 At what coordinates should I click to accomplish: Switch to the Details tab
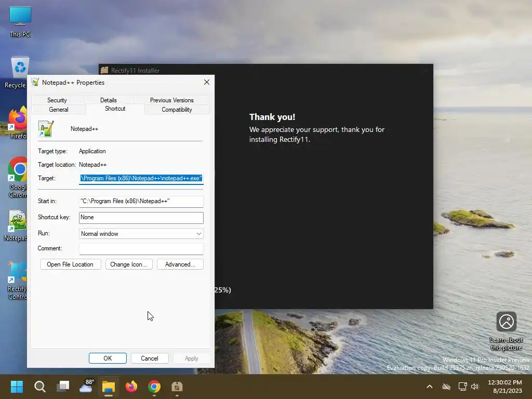coord(108,100)
